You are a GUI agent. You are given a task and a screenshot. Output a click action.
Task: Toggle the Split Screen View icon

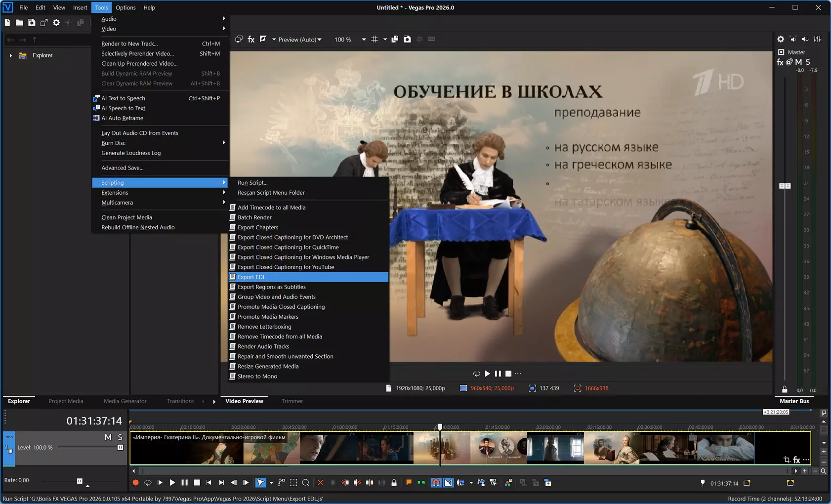(x=263, y=39)
